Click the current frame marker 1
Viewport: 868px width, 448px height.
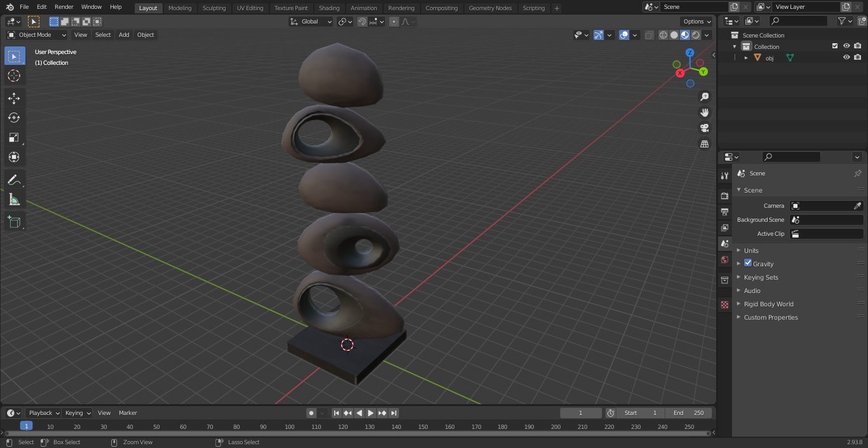(x=26, y=426)
